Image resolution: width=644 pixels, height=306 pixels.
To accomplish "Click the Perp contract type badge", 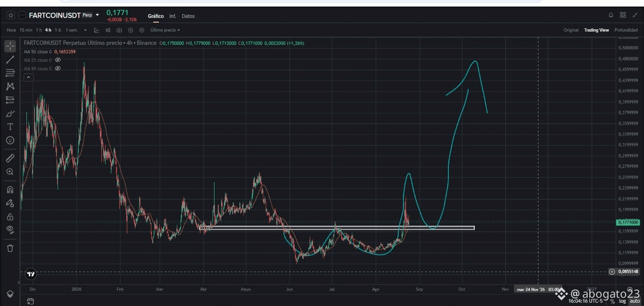I will [x=87, y=15].
